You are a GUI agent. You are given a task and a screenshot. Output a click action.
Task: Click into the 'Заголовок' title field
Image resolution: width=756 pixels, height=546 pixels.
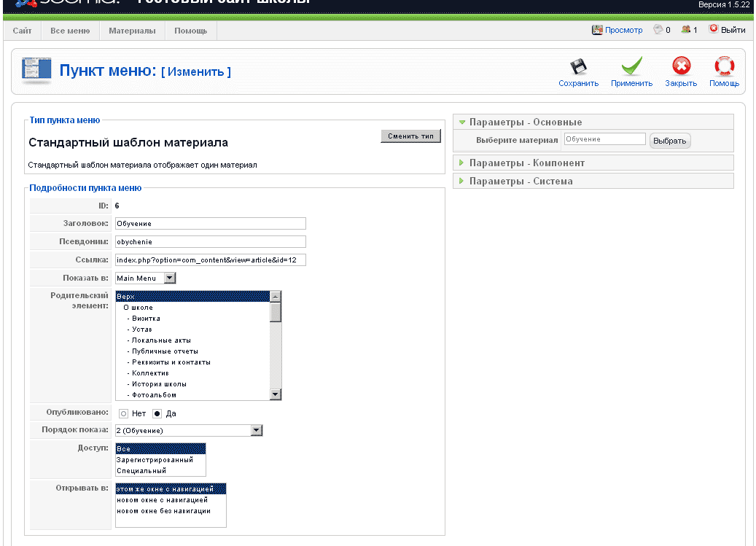tap(210, 223)
